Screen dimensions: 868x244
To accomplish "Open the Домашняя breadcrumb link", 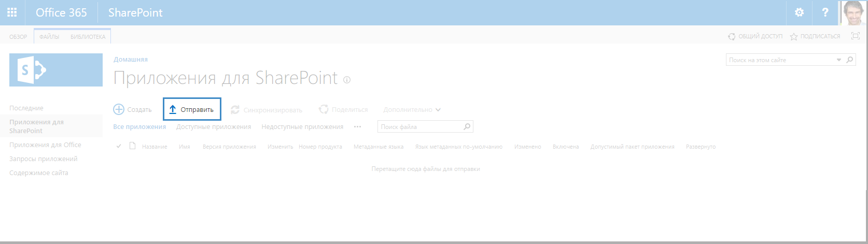I will coord(131,60).
